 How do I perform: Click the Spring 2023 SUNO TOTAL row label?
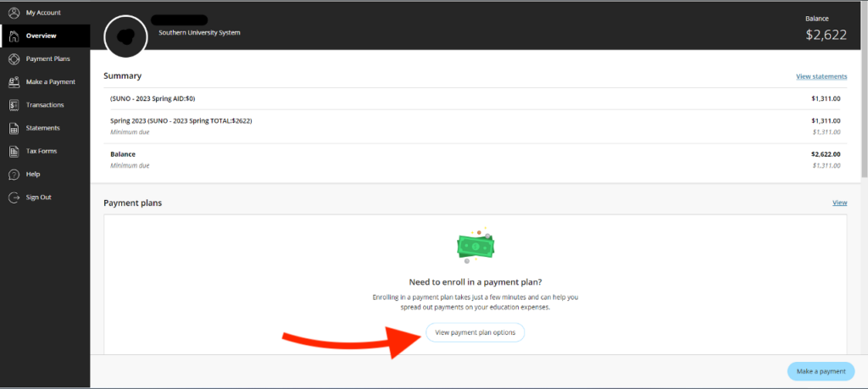[x=181, y=120]
